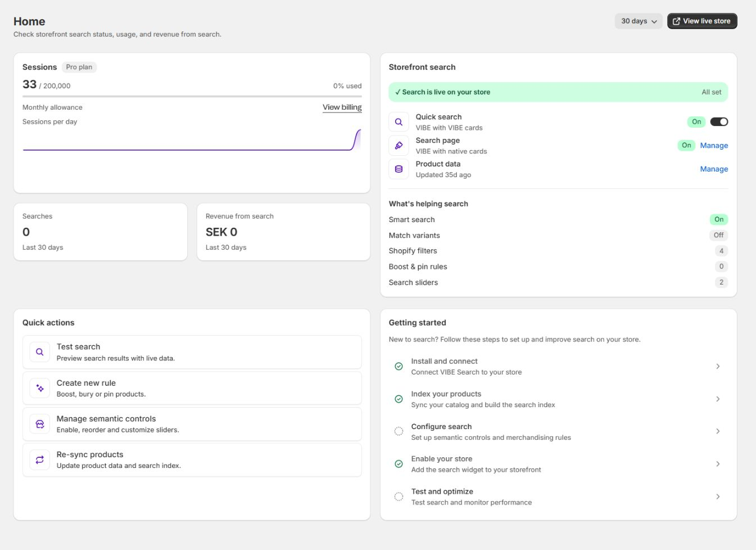Click the Search is live status banner
Screen dimensions: 756x550
pos(558,92)
